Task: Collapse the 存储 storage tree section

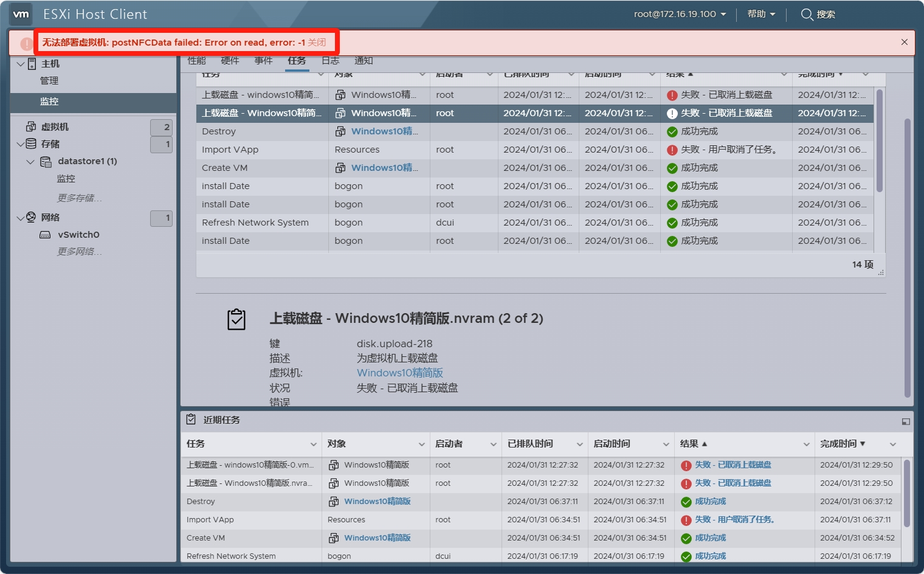Action: point(21,144)
